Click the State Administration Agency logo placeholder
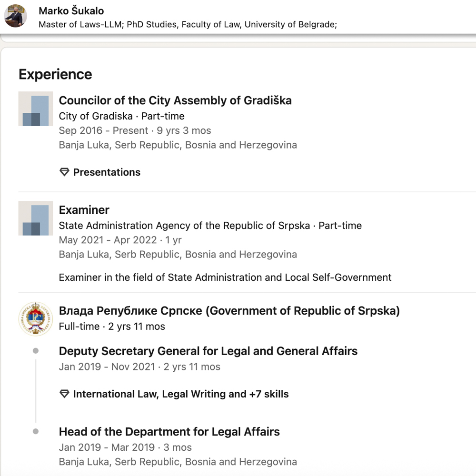 (x=36, y=218)
